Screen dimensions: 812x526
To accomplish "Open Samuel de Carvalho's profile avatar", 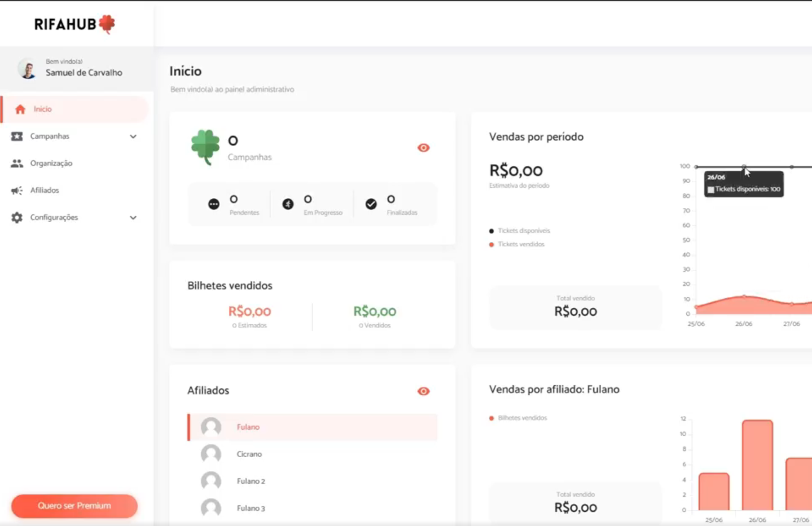I will point(27,69).
